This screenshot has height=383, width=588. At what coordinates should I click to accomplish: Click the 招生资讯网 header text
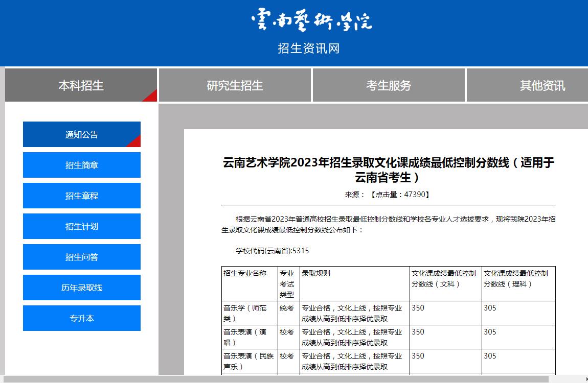(309, 49)
